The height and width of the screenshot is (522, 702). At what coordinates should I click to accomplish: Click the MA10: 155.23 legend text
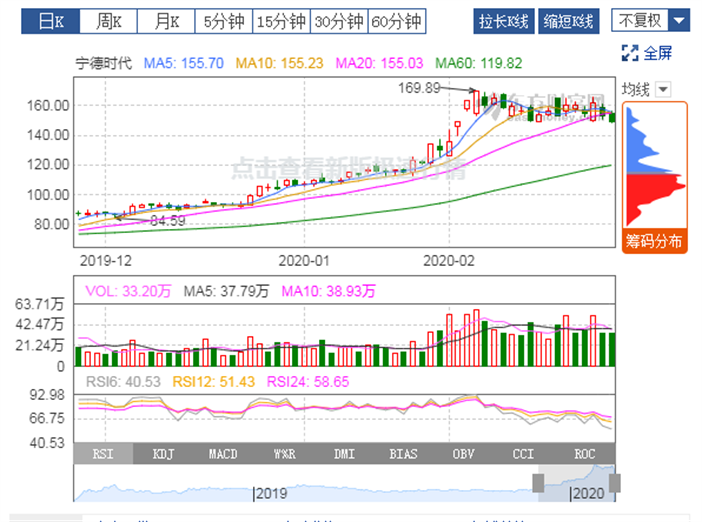click(x=279, y=63)
